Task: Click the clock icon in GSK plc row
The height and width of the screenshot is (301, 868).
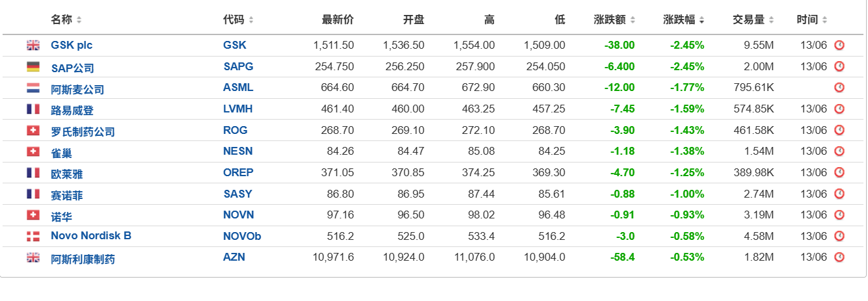Action: tap(839, 46)
